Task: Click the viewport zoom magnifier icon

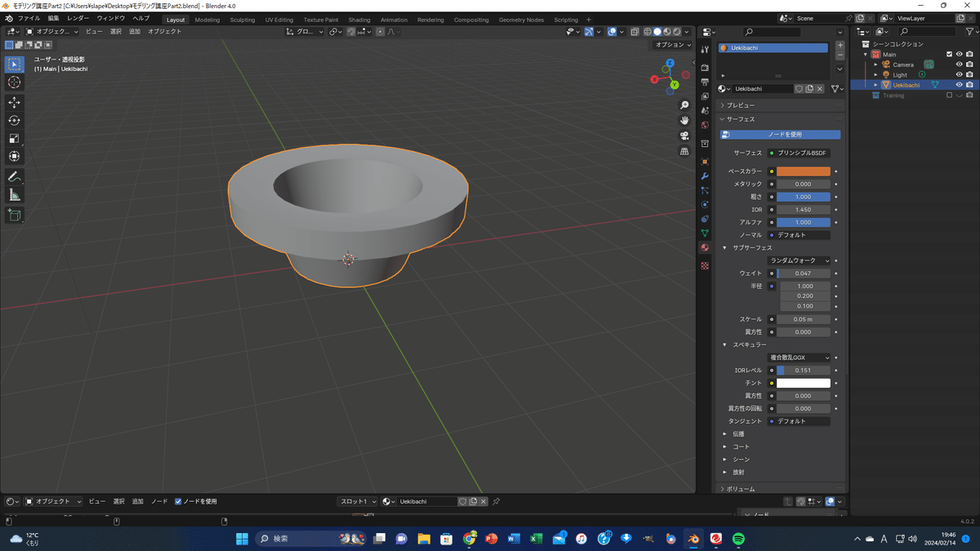Action: point(684,105)
